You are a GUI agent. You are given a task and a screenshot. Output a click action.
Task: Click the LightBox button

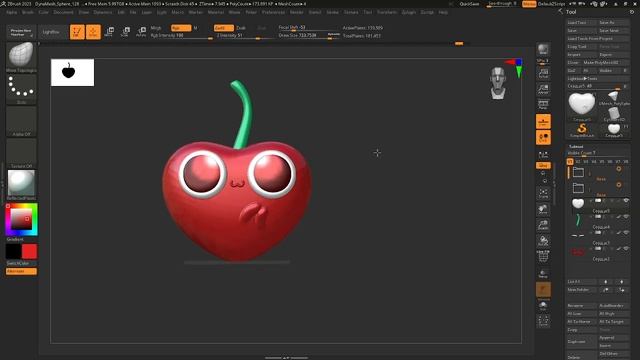point(51,32)
